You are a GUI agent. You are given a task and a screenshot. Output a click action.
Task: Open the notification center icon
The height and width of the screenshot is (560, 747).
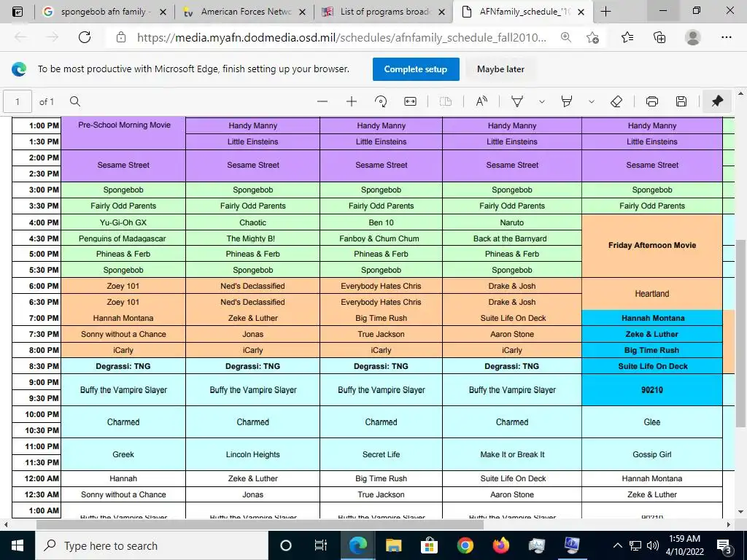coord(724,545)
